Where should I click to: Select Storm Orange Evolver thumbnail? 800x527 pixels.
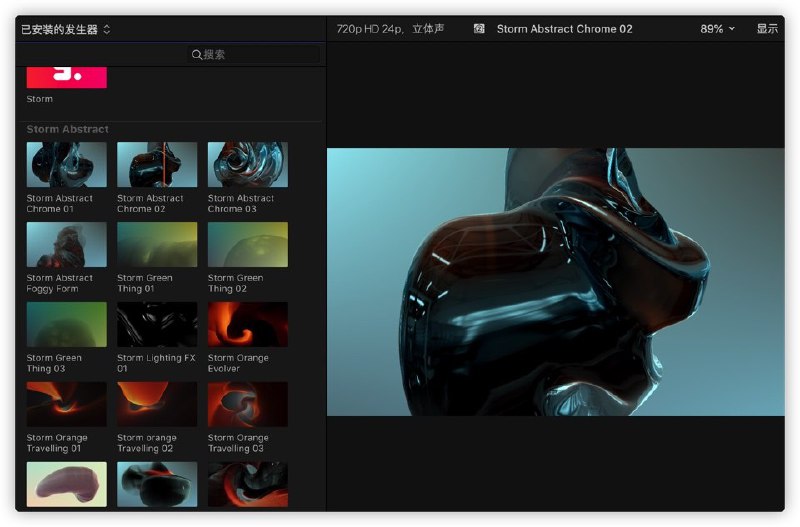[x=247, y=325]
